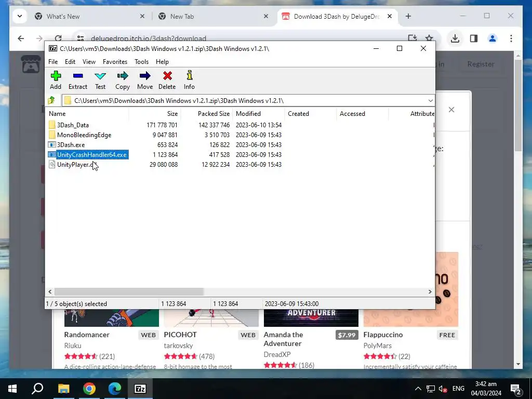Screen dimensions: 532x399
Task: Select the 3Dash_Data folder icon
Action: click(x=52, y=125)
